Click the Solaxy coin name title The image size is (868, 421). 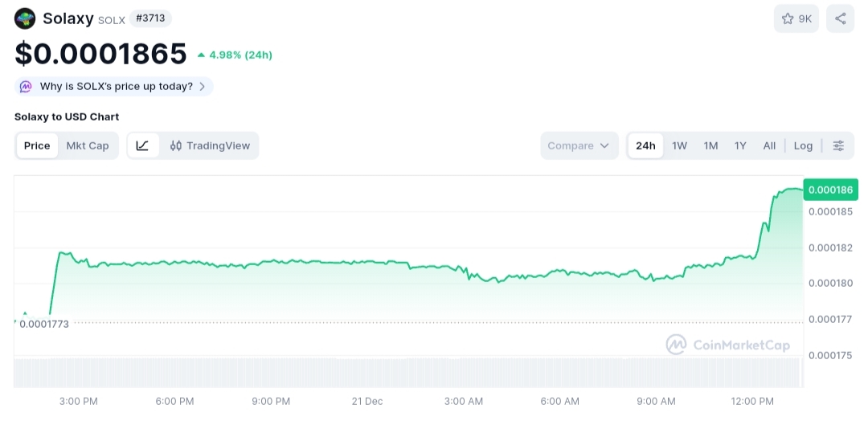tap(68, 18)
